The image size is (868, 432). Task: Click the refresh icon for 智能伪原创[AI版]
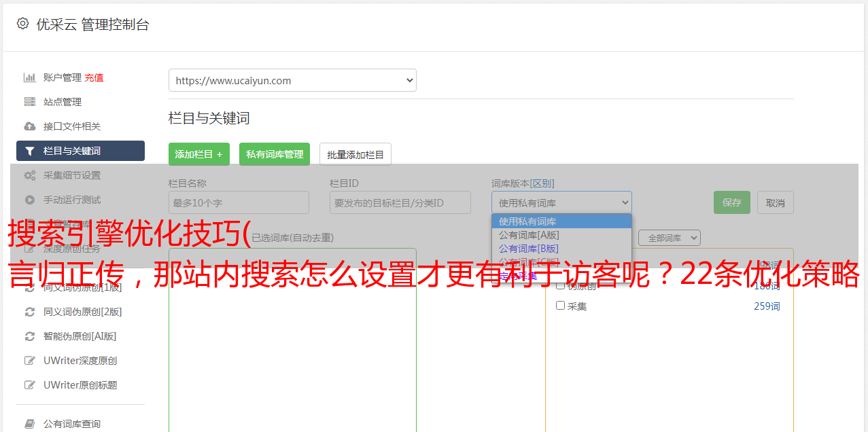click(x=30, y=336)
